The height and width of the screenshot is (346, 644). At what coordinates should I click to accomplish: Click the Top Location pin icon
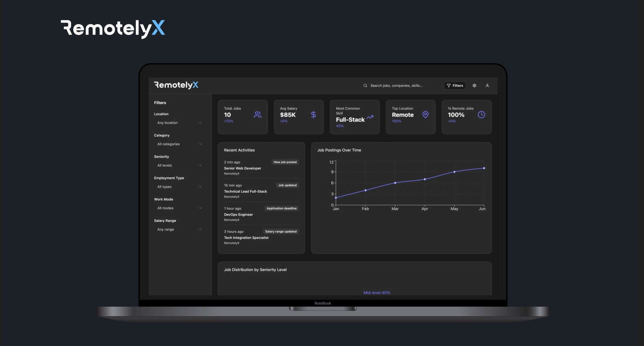[x=425, y=115]
